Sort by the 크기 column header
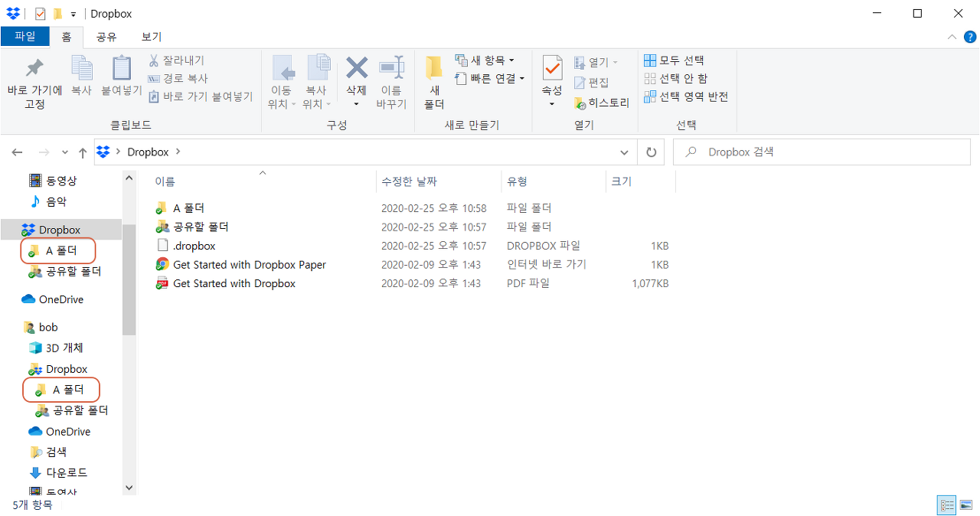The height and width of the screenshot is (516, 980). pos(640,181)
